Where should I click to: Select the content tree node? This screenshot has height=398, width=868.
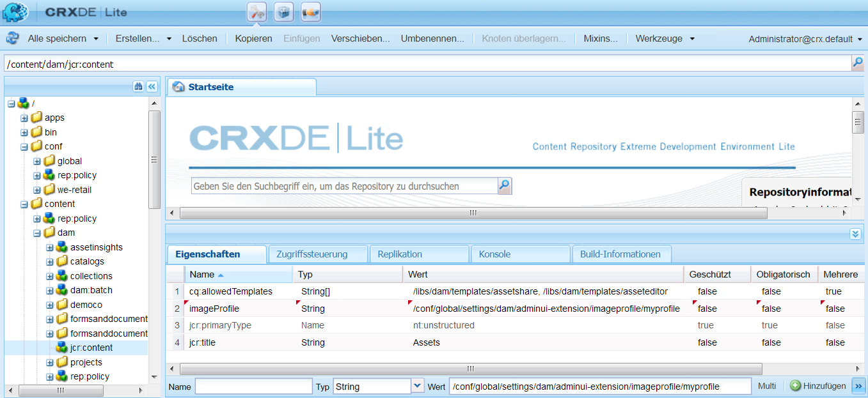click(x=59, y=204)
